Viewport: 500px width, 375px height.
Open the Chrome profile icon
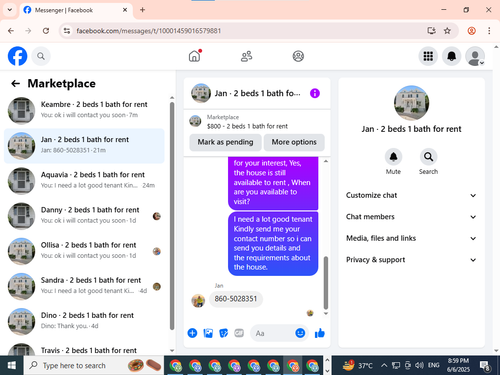[x=471, y=31]
